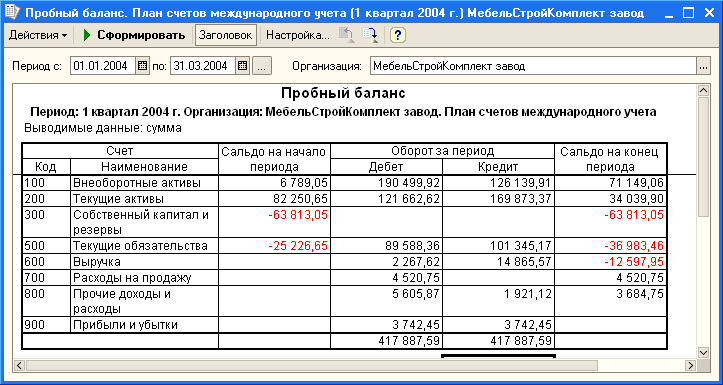
Task: Click the vertical scrollbar up arrow
Action: coord(704,90)
